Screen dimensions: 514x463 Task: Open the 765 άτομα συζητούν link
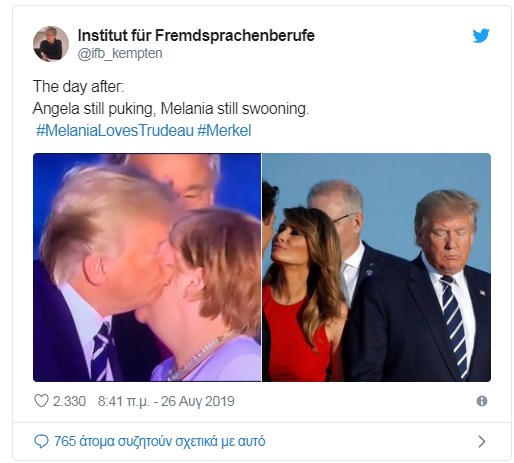point(160,441)
